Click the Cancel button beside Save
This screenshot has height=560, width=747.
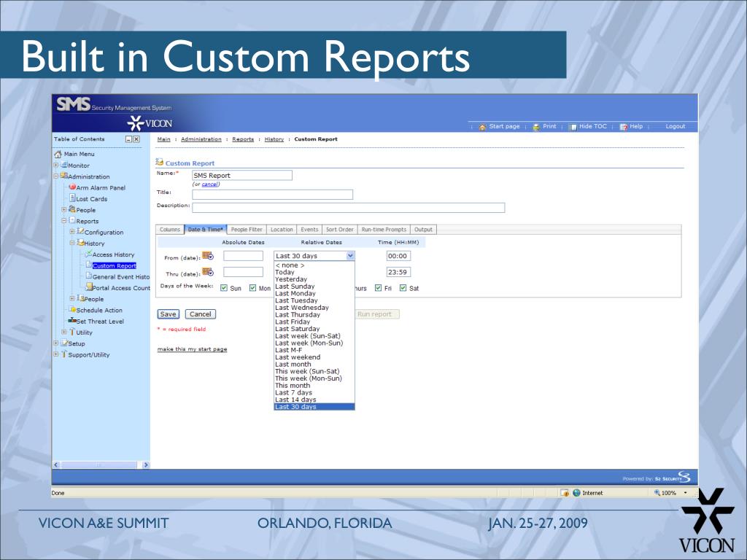(200, 314)
